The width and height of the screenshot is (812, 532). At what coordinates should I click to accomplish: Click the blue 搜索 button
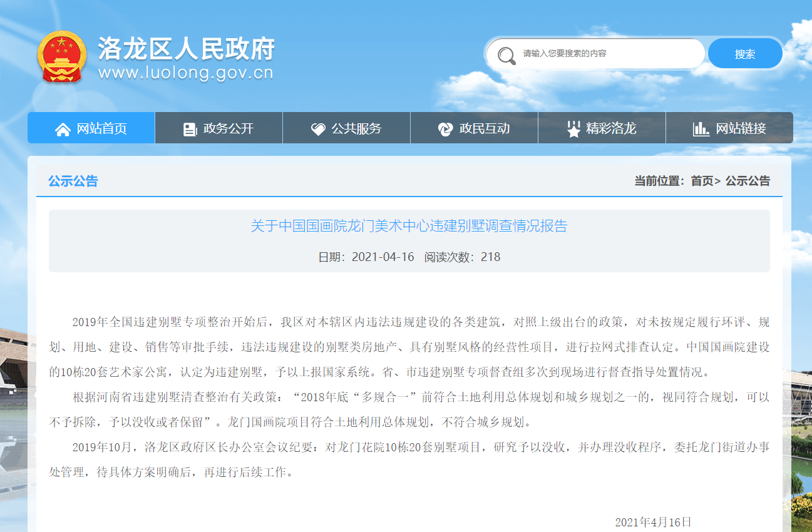point(745,54)
